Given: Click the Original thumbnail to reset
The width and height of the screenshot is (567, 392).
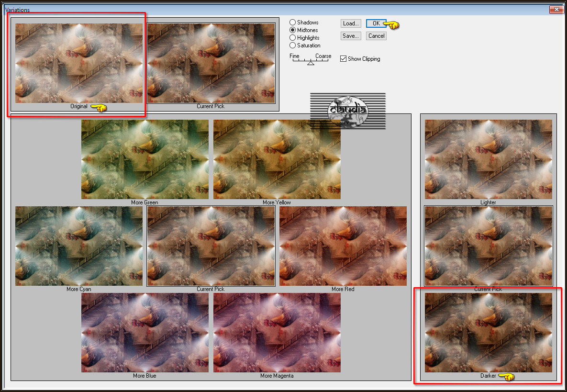Looking at the screenshot, I should (79, 63).
